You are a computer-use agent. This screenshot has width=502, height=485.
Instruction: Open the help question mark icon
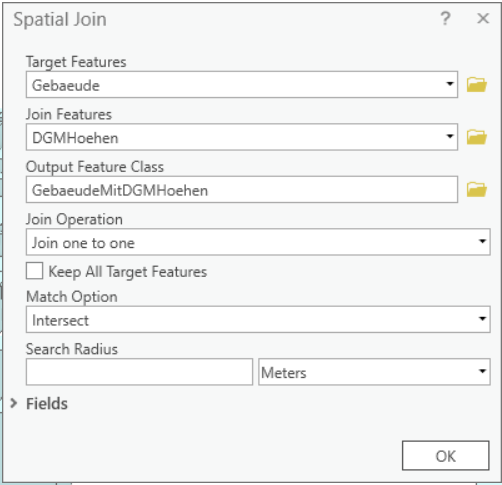click(446, 18)
